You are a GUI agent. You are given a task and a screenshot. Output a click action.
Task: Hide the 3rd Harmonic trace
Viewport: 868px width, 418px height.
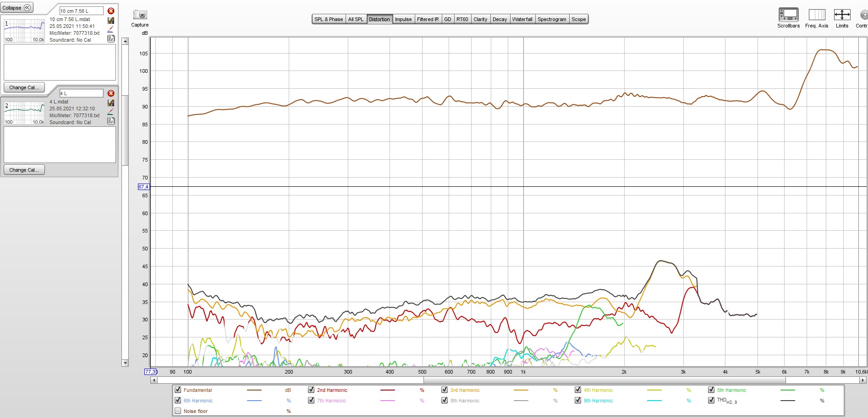pos(445,390)
